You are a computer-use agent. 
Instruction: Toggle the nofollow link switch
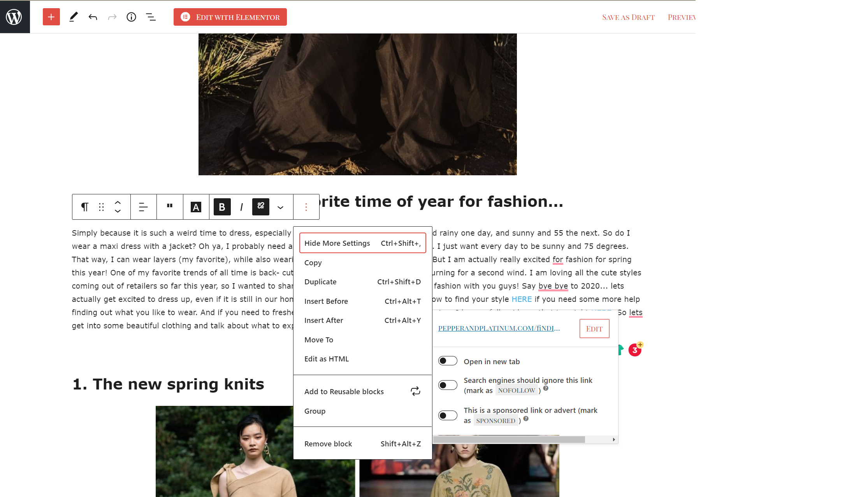pyautogui.click(x=448, y=385)
